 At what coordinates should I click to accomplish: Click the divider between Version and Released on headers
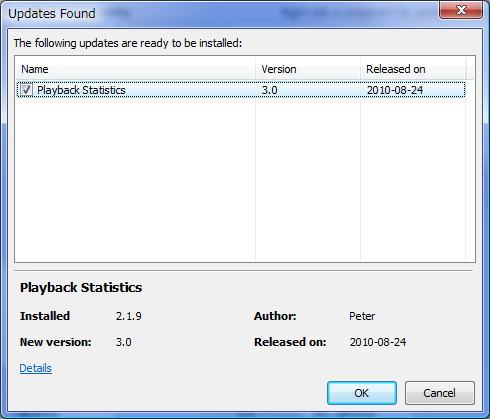[x=360, y=69]
